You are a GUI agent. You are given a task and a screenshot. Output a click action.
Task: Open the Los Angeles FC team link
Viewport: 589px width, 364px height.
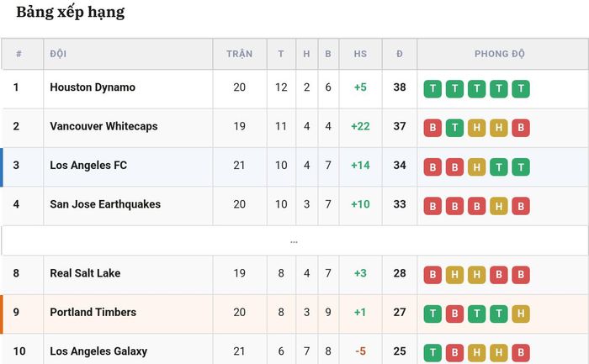[88, 165]
